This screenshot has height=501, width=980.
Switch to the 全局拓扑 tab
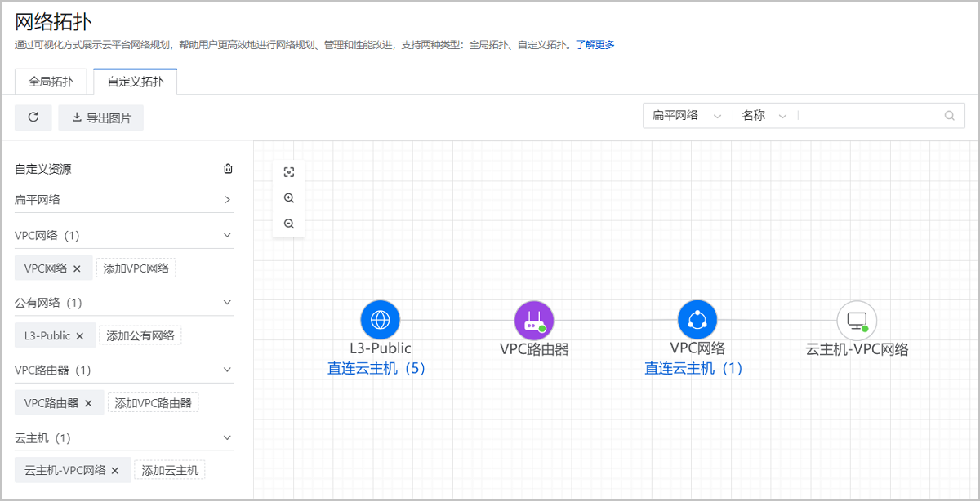tap(51, 82)
